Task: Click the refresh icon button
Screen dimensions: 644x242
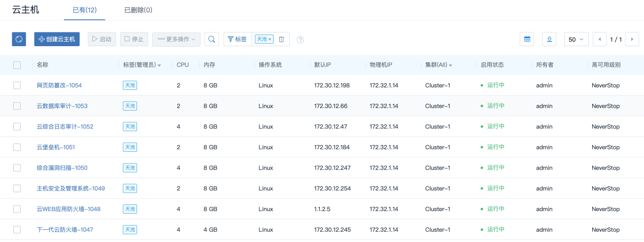Action: point(19,39)
